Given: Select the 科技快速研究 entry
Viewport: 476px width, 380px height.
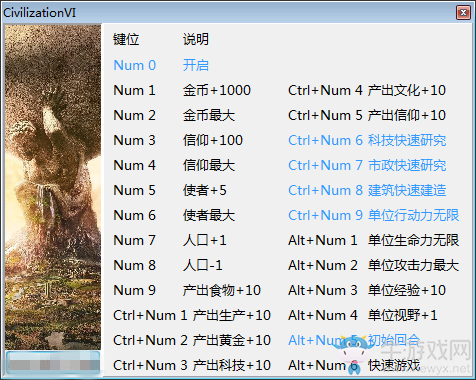Looking at the screenshot, I should 407,140.
